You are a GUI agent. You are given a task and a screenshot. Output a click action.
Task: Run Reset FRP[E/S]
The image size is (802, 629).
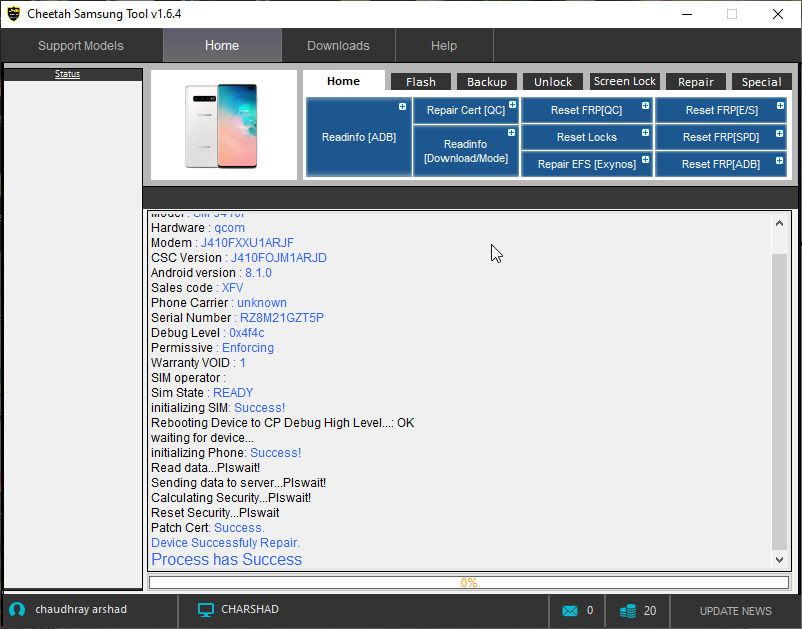point(721,110)
